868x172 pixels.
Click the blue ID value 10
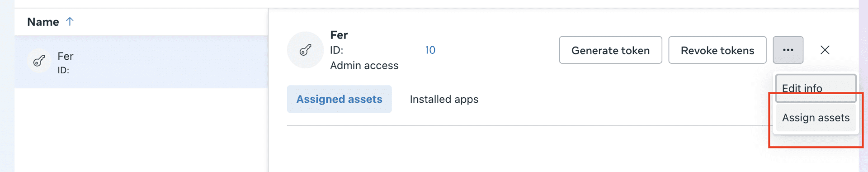point(430,50)
